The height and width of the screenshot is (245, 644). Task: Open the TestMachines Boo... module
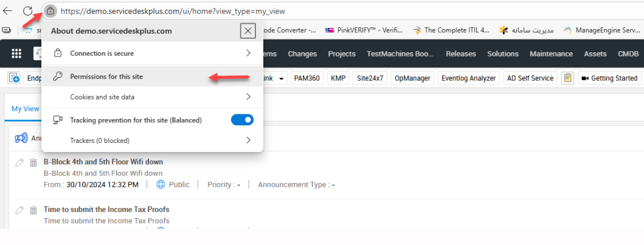tap(400, 53)
